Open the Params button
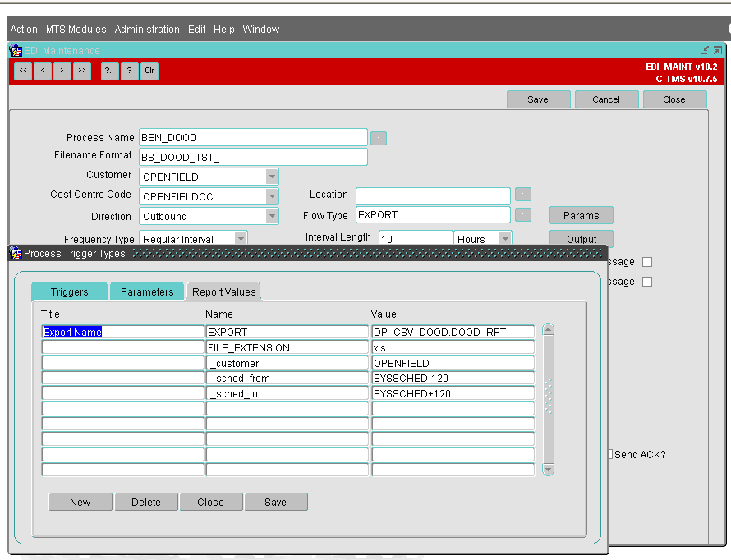The height and width of the screenshot is (560, 731). coord(581,215)
